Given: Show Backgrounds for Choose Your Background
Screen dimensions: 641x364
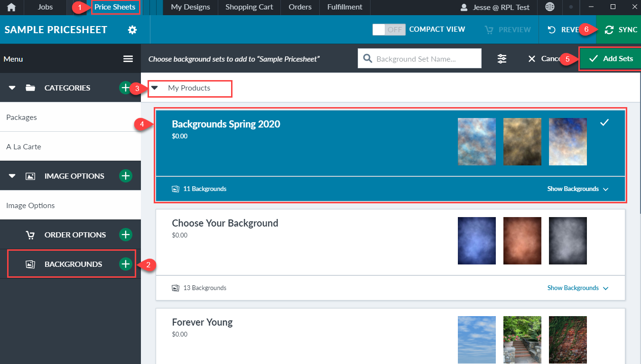Looking at the screenshot, I should click(x=577, y=288).
